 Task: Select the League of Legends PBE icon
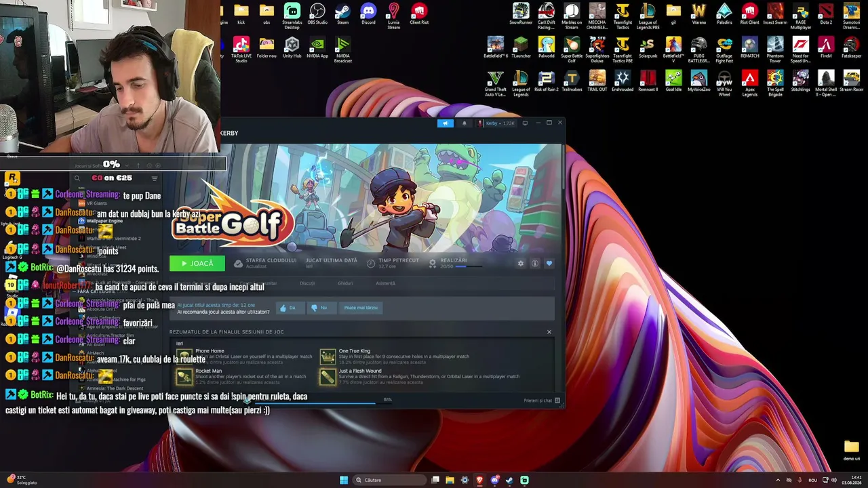[x=648, y=16]
